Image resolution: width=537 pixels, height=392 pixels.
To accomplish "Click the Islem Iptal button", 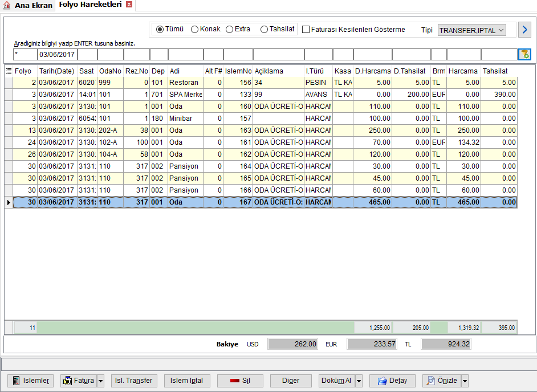I will point(187,381).
